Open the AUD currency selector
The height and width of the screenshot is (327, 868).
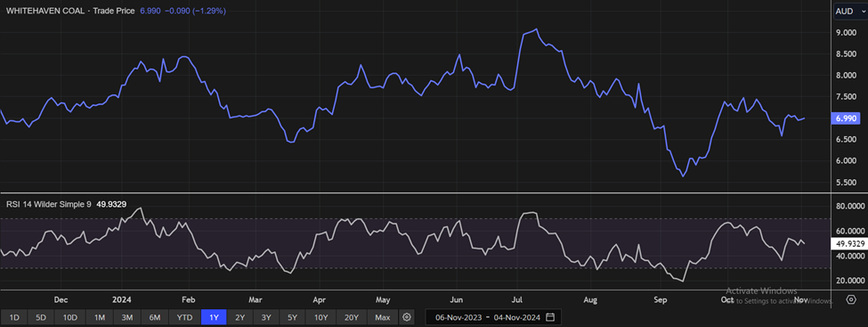tap(850, 11)
